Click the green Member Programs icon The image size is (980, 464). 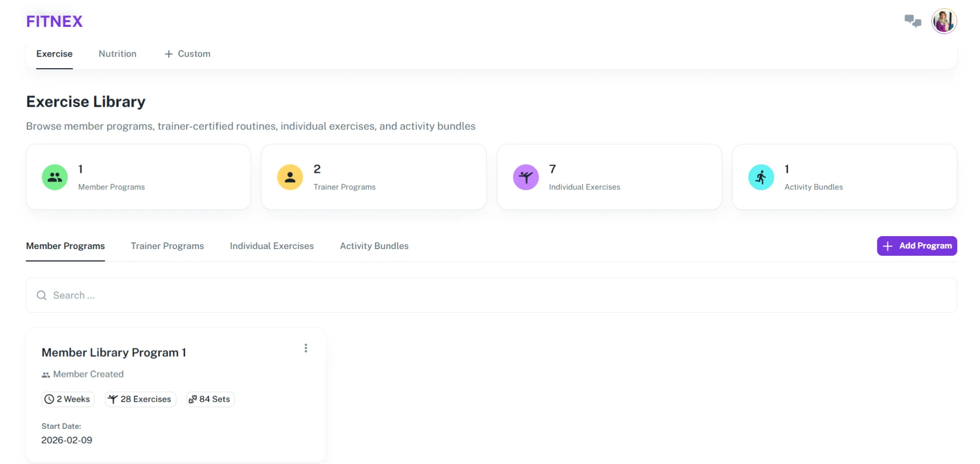[55, 177]
